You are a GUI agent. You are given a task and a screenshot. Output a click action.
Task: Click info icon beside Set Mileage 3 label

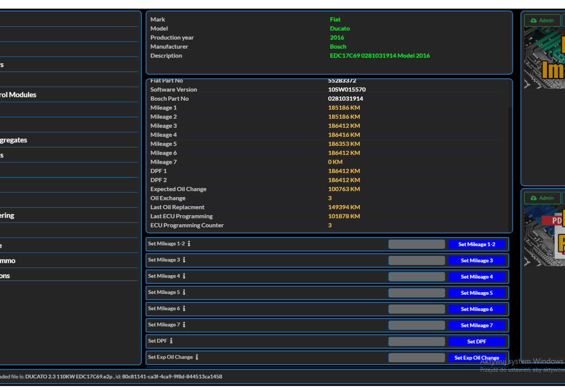point(184,260)
